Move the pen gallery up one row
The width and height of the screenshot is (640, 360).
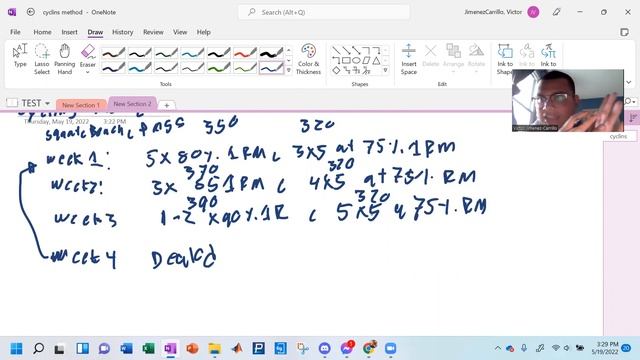coord(289,51)
